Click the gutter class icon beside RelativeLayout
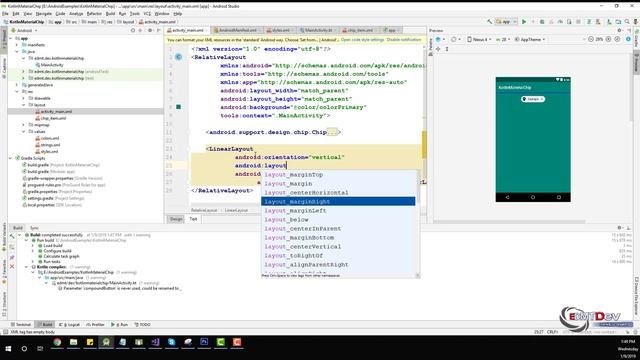 click(x=178, y=57)
